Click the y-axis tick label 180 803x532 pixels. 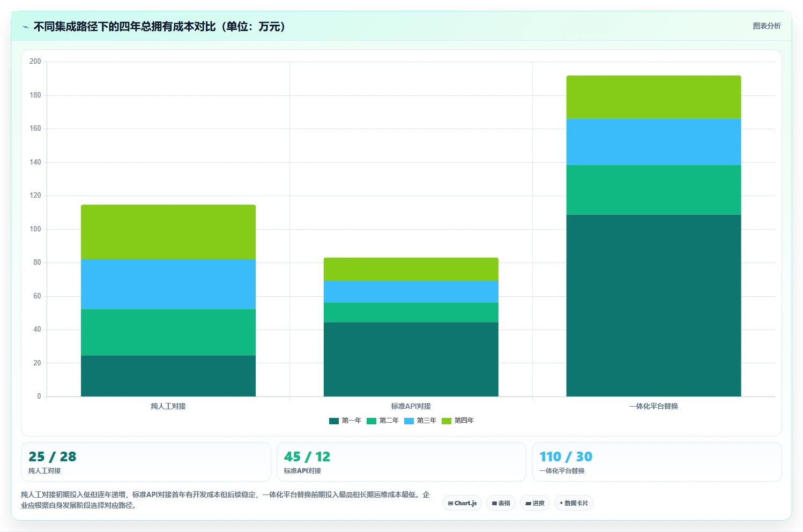tap(35, 95)
